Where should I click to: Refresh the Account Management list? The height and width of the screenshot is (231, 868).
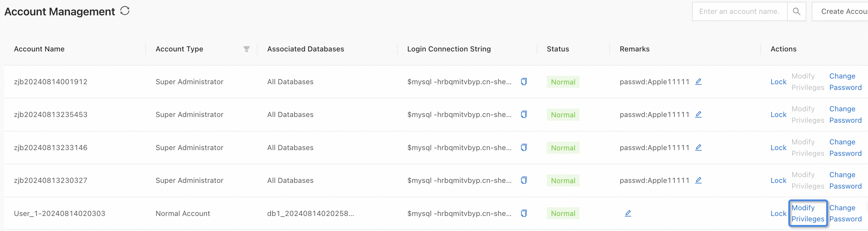[x=125, y=11]
